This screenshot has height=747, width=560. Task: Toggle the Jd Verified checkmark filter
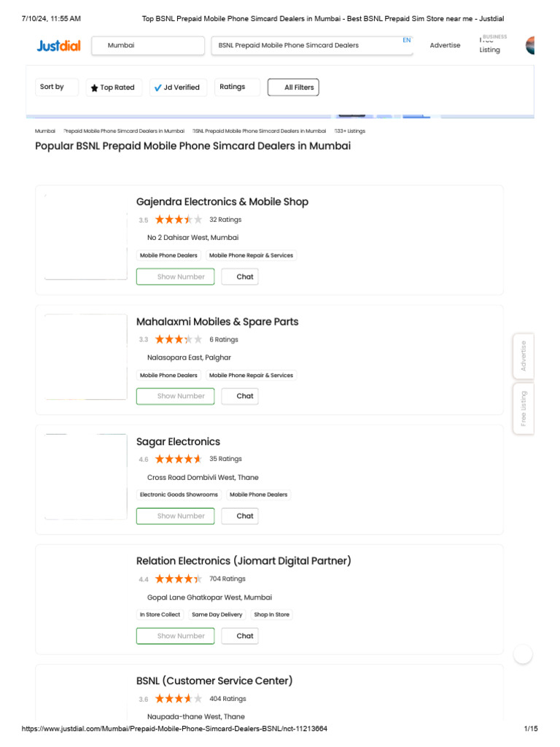(x=178, y=88)
